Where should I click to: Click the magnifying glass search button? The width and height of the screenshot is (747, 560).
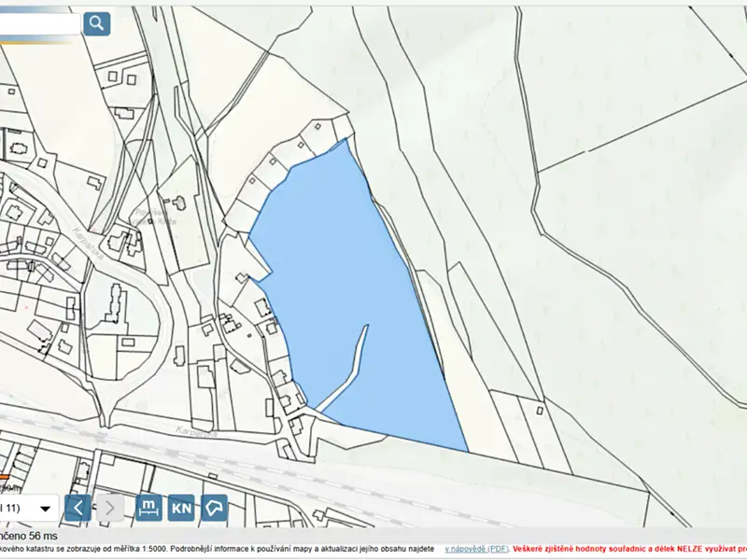(x=97, y=23)
